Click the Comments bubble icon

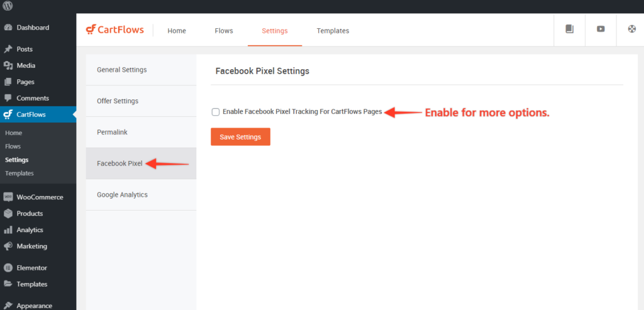(x=8, y=98)
